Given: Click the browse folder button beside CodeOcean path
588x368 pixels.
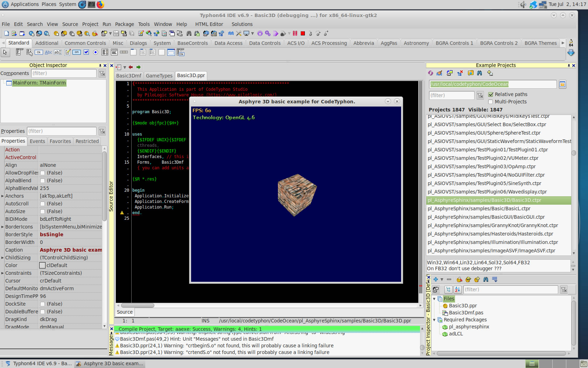Looking at the screenshot, I should point(562,84).
